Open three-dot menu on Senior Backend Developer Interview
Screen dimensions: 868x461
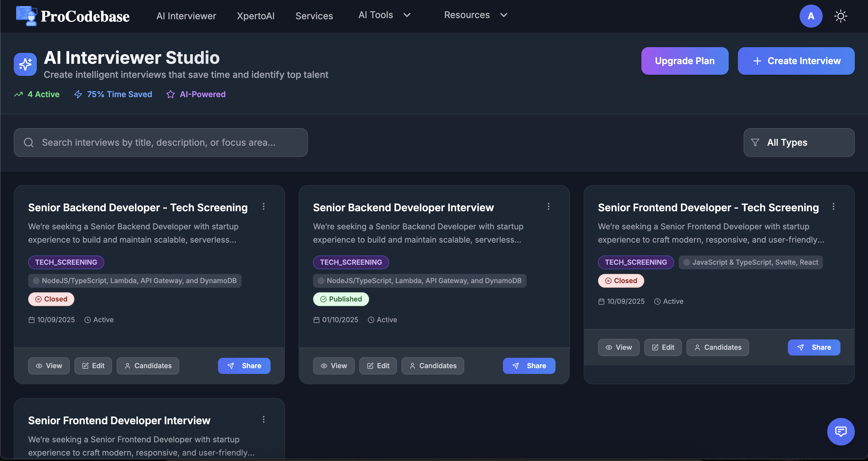click(548, 206)
